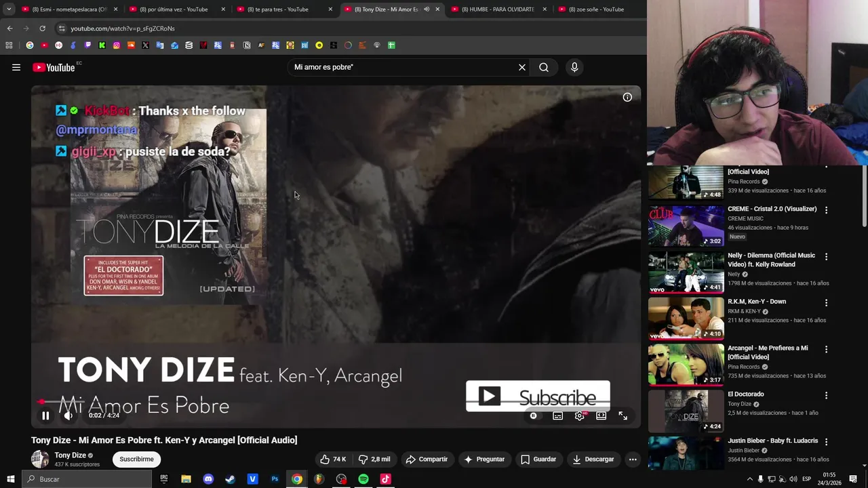Viewport: 868px width, 488px height.
Task: Open more actions ellipsis under video
Action: point(633,459)
